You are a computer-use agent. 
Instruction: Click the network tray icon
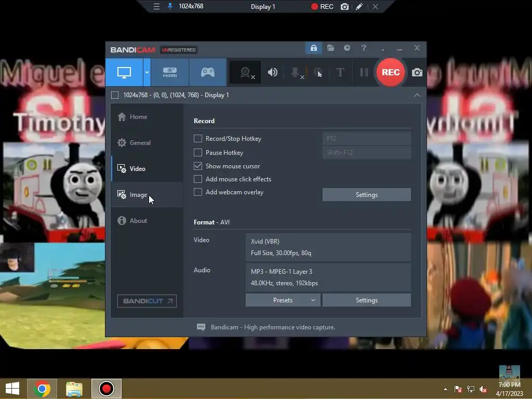(x=471, y=389)
